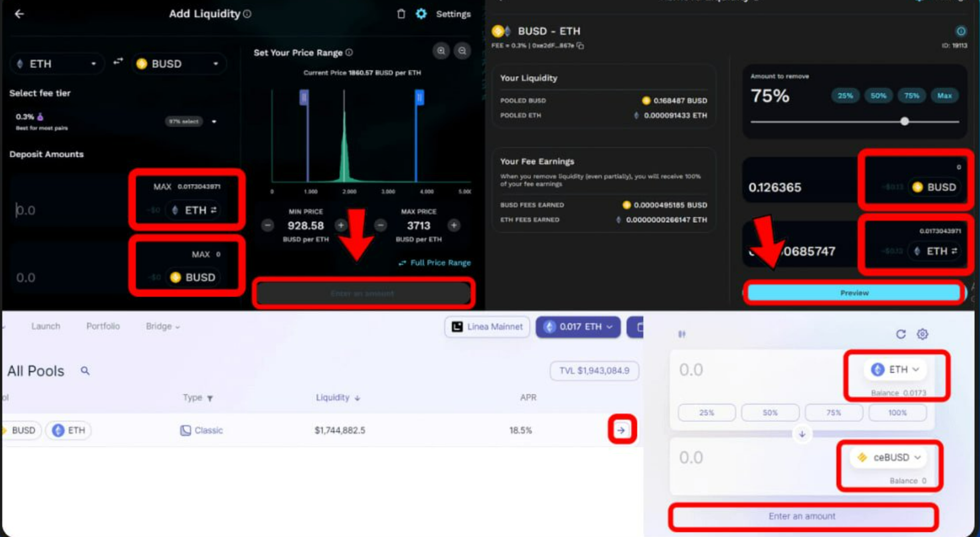Go back with the Add Liquidity arrow
Viewport: 980px width, 537px height.
(19, 14)
